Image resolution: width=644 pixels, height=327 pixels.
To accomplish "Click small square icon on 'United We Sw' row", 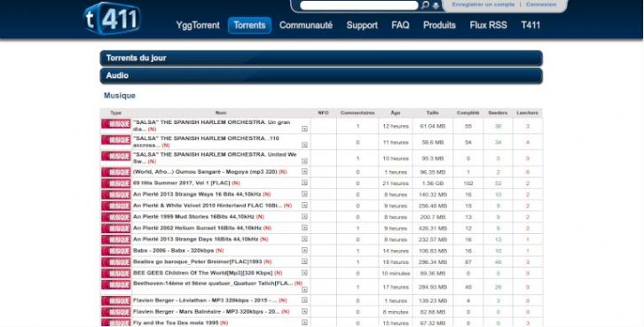I will coord(304,161).
